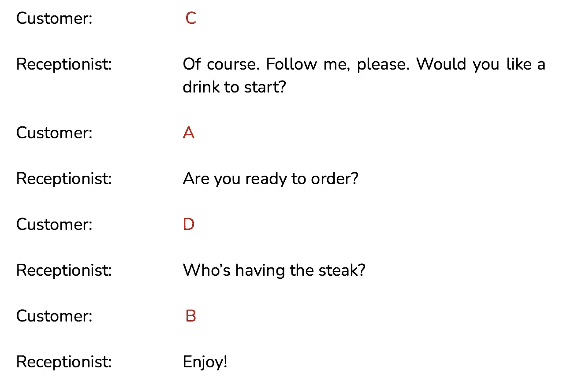Click the Receptionist label beside "Enjoy!"
Viewport: 567px width, 392px height.
point(64,362)
